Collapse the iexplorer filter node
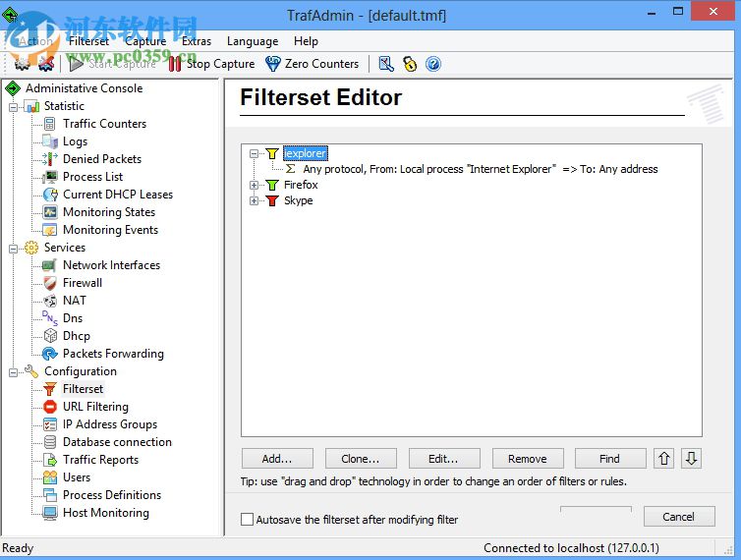The image size is (741, 560). tap(254, 153)
